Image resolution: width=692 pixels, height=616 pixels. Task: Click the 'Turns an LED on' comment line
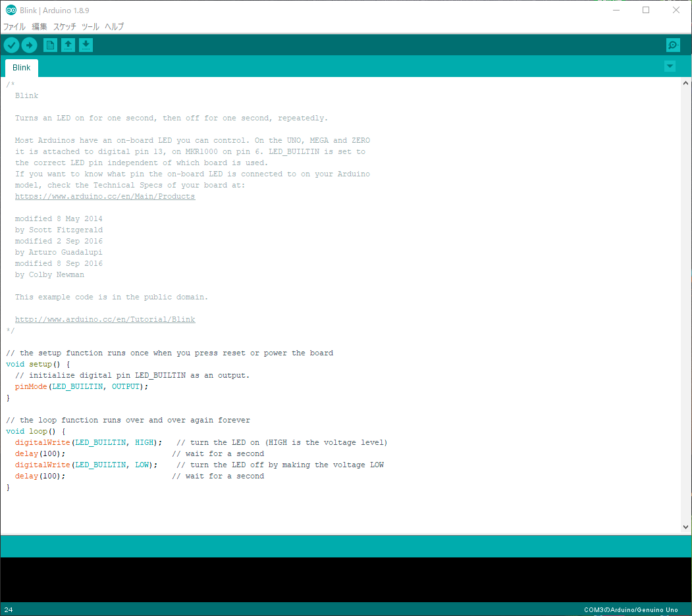(x=172, y=118)
